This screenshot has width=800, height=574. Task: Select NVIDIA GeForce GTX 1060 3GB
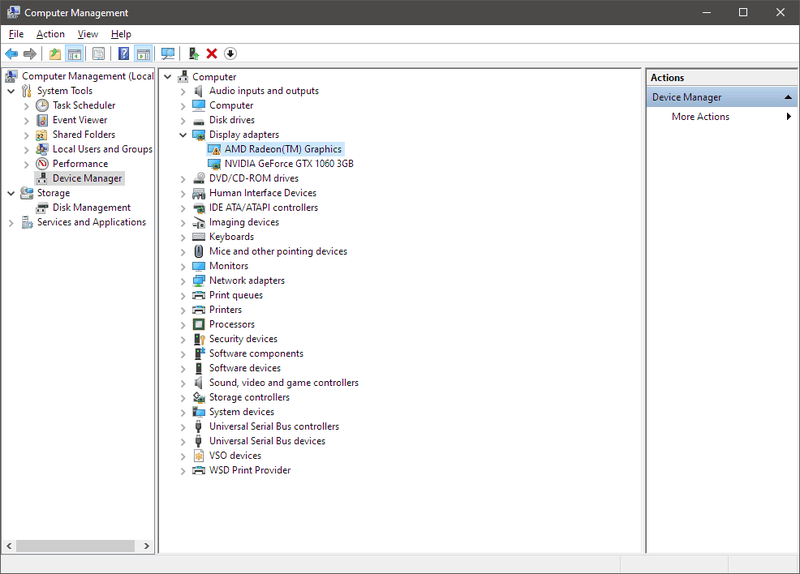(289, 164)
